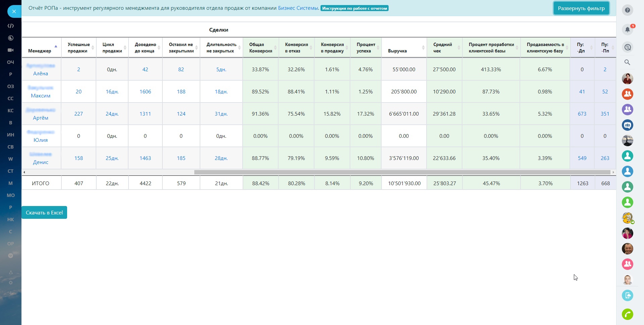Open the orange group chat avatar
This screenshot has height=325, width=644.
pos(627,94)
